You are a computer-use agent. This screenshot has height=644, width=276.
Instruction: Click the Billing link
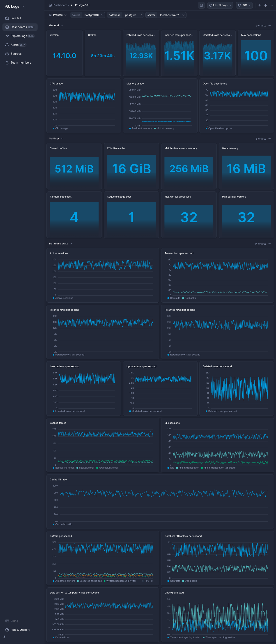[x=14, y=621]
